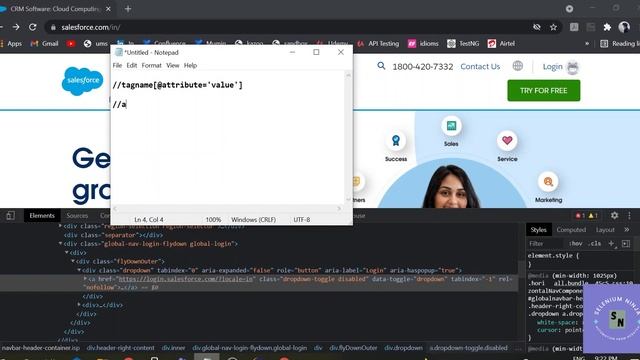Click the //tagname[@attribute='value'] line in Notepad
This screenshot has height=360, width=640.
click(x=178, y=85)
